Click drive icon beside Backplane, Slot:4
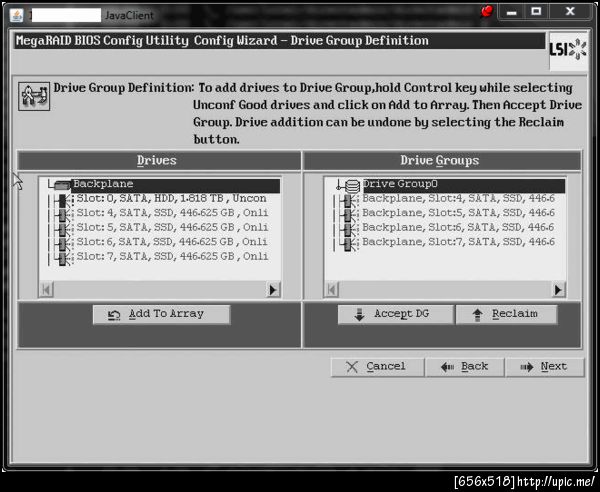The width and height of the screenshot is (600, 492). (349, 200)
